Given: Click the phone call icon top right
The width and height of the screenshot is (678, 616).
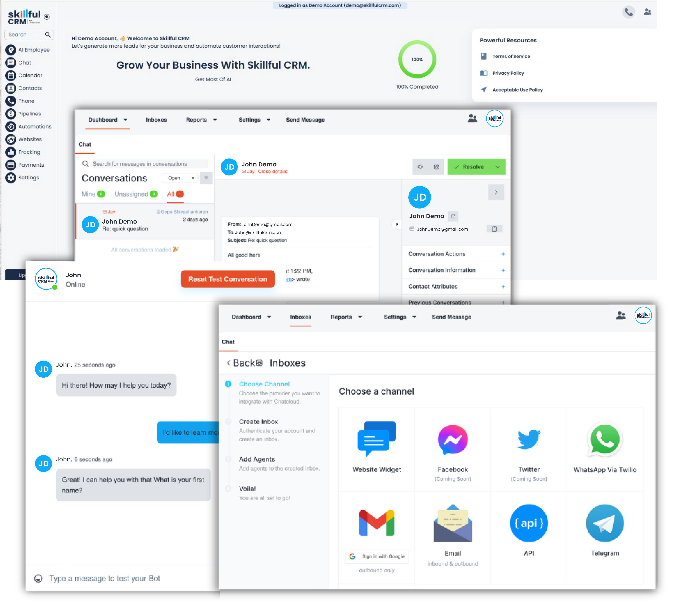Looking at the screenshot, I should (x=628, y=12).
